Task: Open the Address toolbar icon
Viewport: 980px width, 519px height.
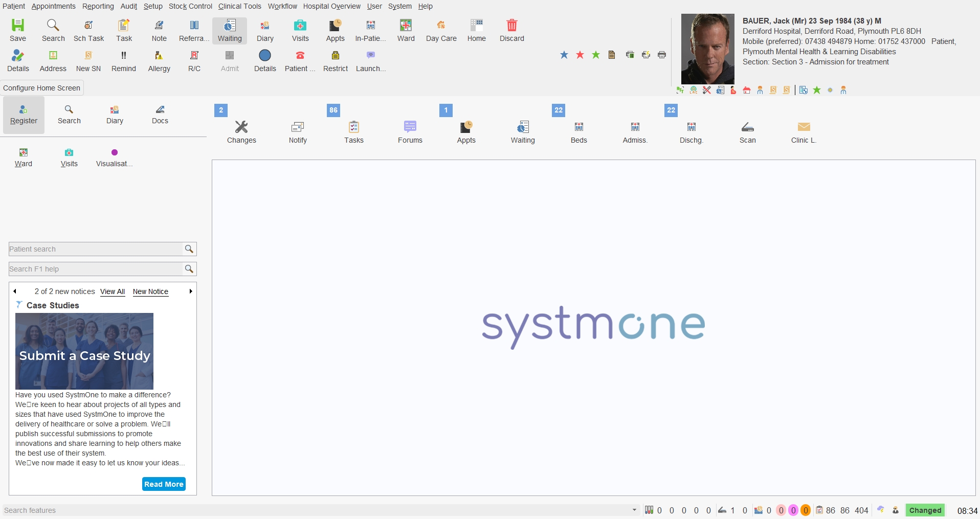Action: coord(53,61)
